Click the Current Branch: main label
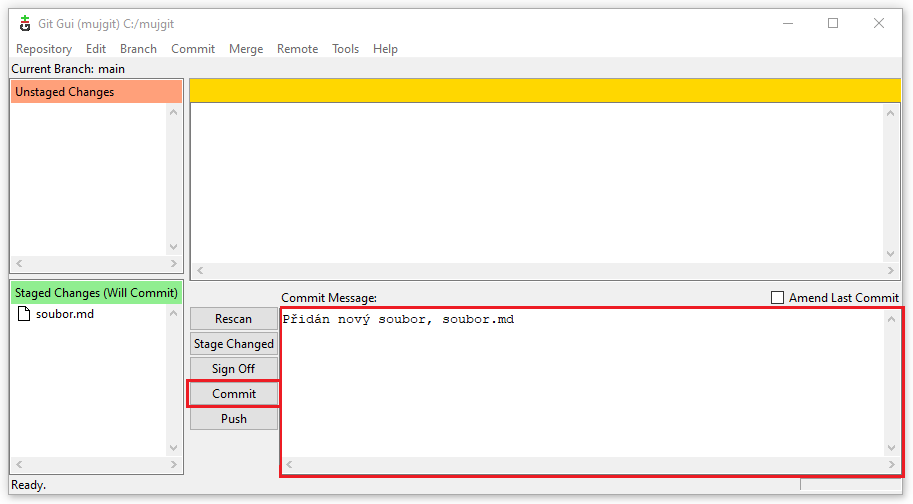The image size is (913, 504). click(68, 69)
